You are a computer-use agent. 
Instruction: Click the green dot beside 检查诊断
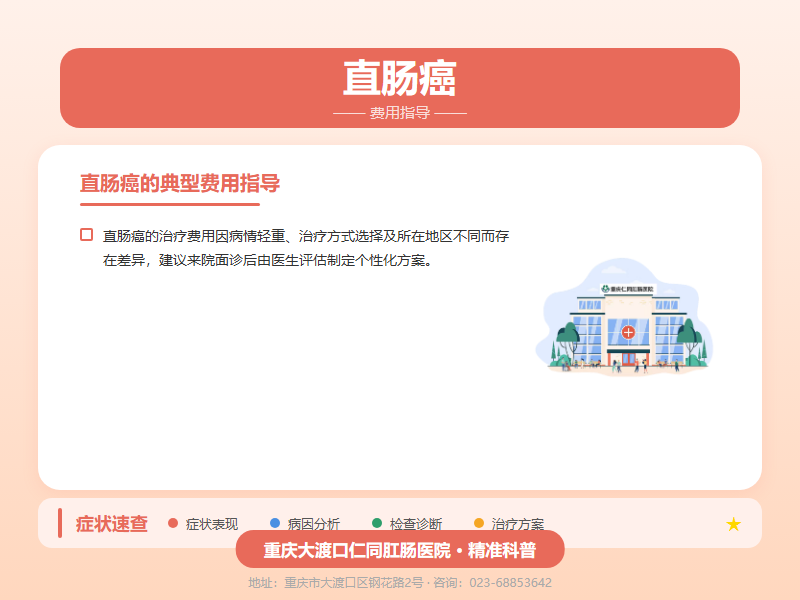click(377, 523)
